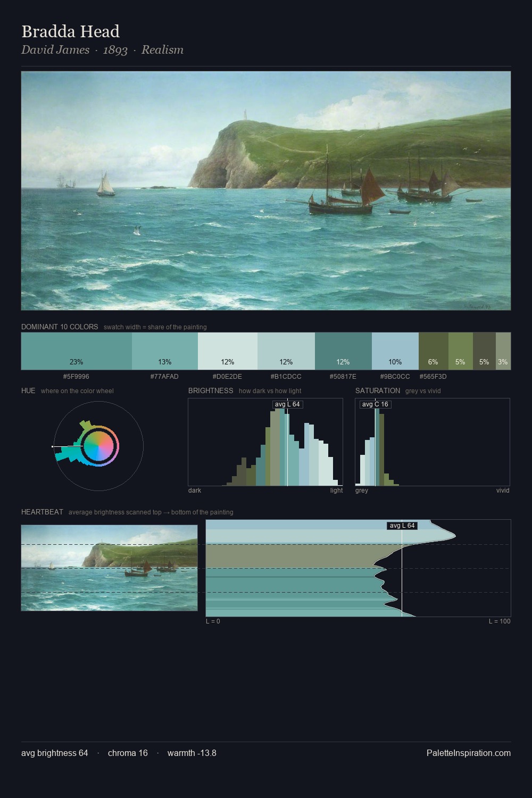
Task: Click the L = 100 axis label
Action: pos(500,621)
